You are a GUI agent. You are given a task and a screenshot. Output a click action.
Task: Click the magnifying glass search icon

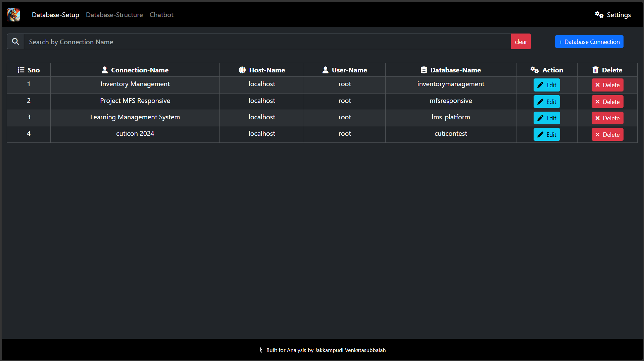(15, 42)
